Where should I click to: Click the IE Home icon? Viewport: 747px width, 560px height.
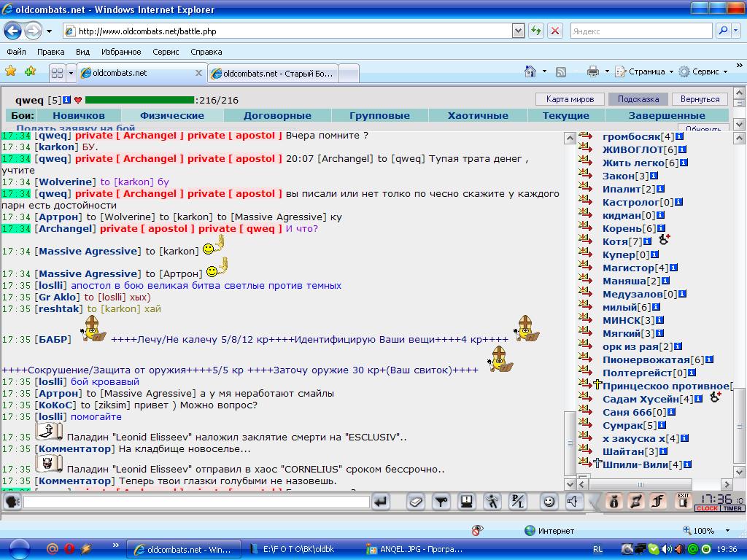(x=530, y=71)
